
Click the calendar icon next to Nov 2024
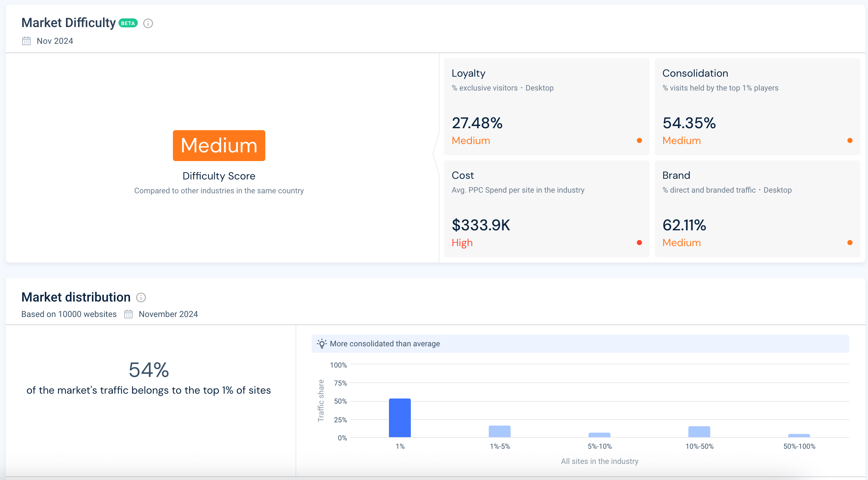pyautogui.click(x=26, y=41)
